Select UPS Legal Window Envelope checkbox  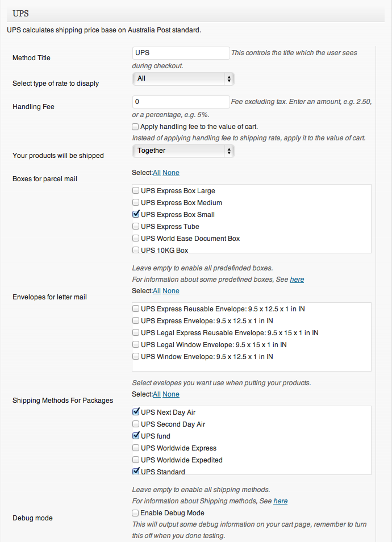point(136,345)
